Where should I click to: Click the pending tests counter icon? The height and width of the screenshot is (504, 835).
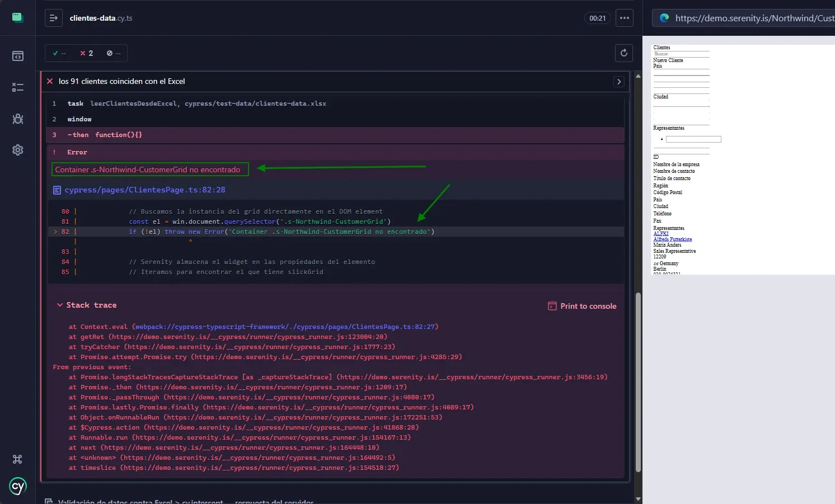pos(114,53)
